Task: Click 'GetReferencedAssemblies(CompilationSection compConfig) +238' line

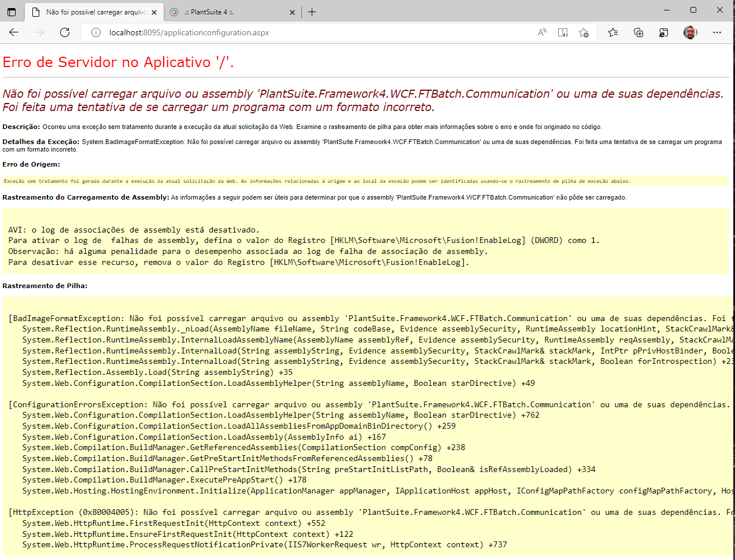Action: pos(243,447)
